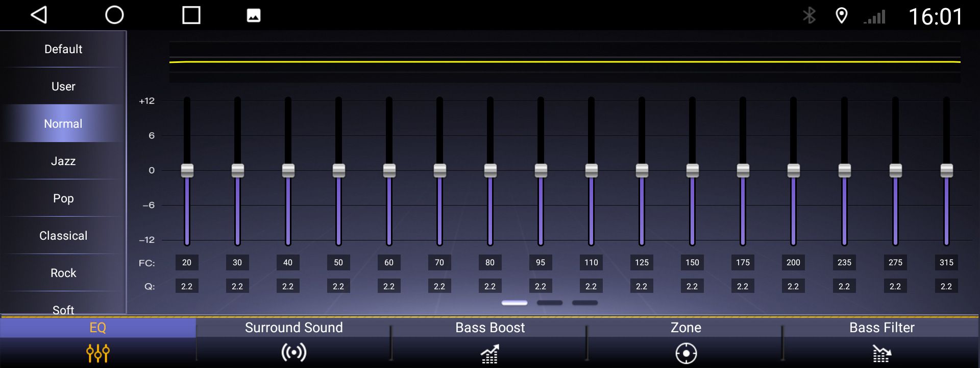Tap the EQ sliders icon

click(x=98, y=353)
